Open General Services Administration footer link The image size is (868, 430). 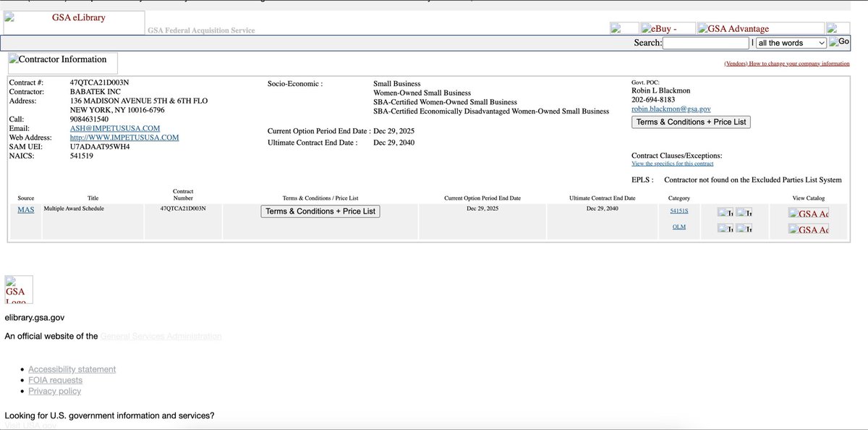click(161, 337)
